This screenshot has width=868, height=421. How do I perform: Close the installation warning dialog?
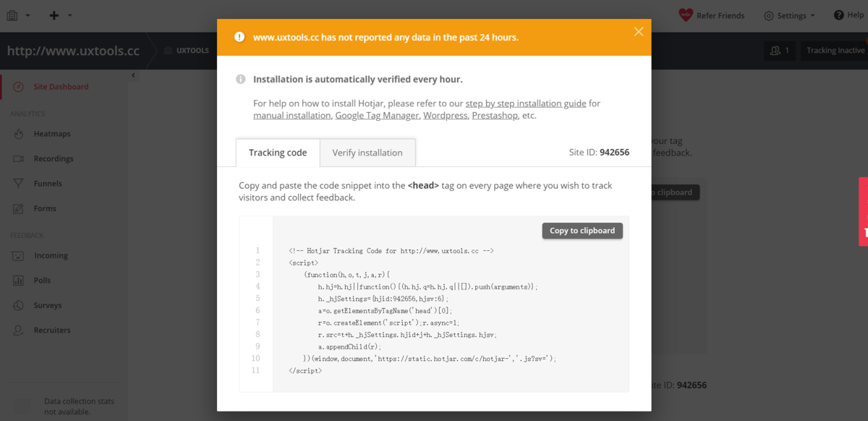tap(638, 31)
